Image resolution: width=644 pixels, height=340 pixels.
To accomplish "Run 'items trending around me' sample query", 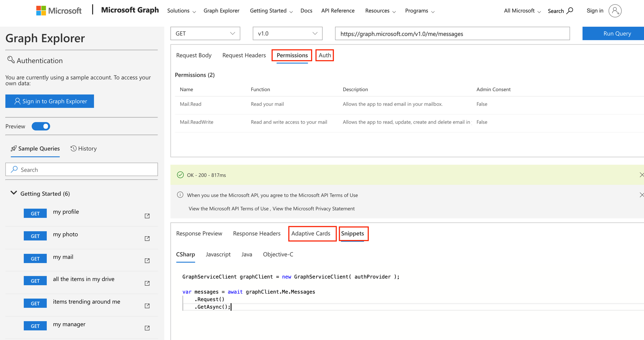I will click(x=87, y=302).
